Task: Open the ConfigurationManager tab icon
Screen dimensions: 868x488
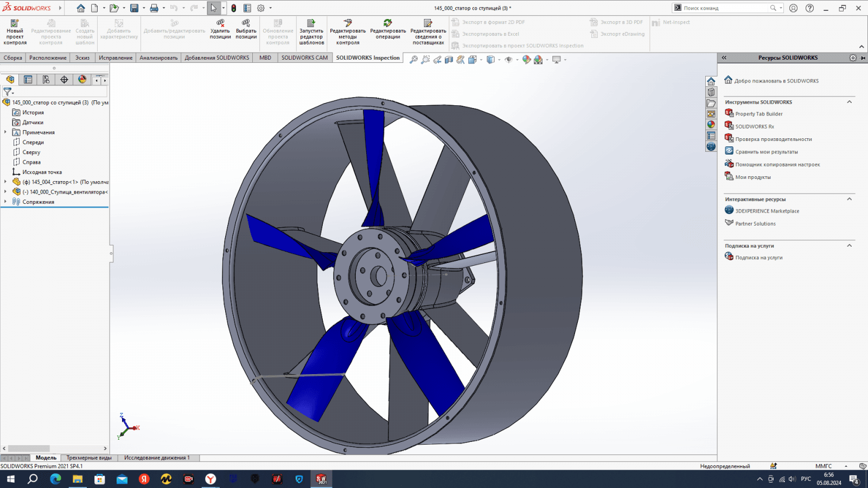Action: point(46,80)
